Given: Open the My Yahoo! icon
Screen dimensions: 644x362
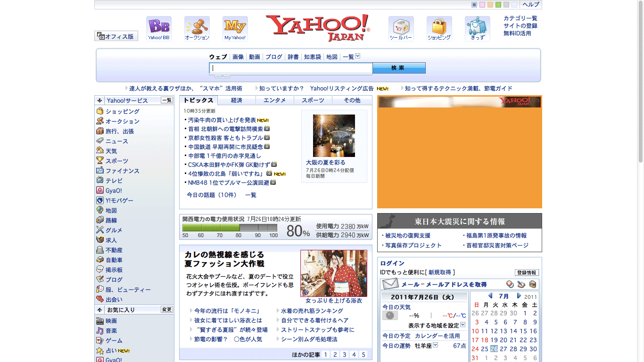Looking at the screenshot, I should pos(235,28).
